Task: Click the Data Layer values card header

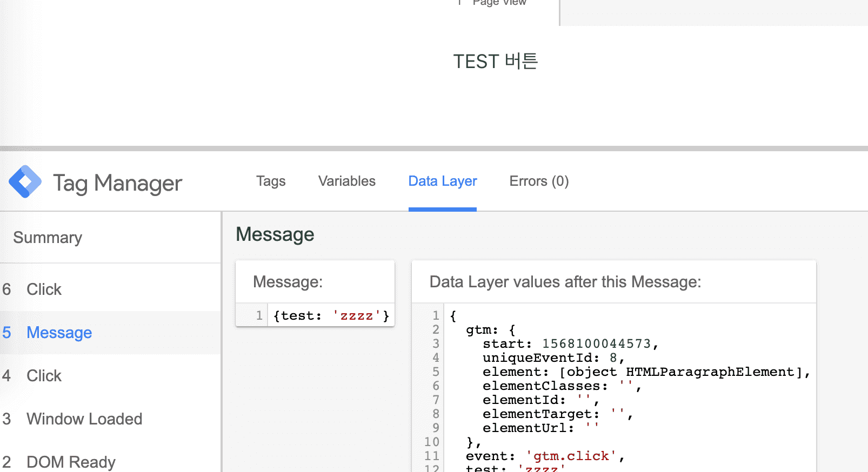Action: [565, 282]
